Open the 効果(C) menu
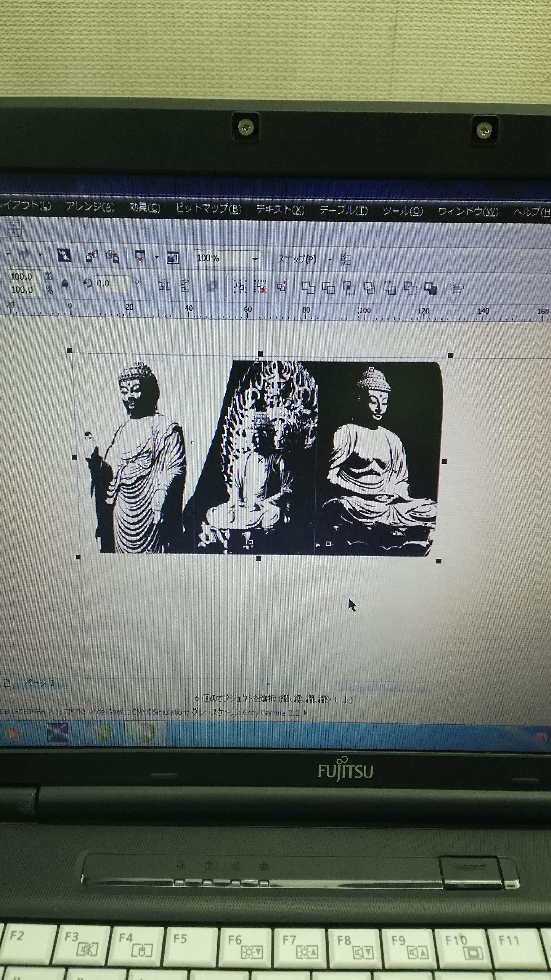 [145, 207]
